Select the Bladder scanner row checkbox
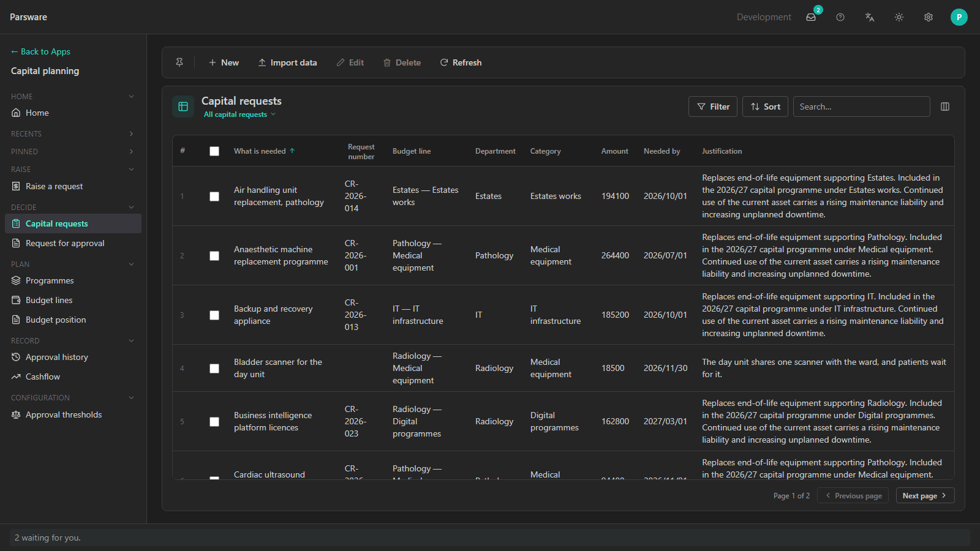This screenshot has height=551, width=980. 214,369
